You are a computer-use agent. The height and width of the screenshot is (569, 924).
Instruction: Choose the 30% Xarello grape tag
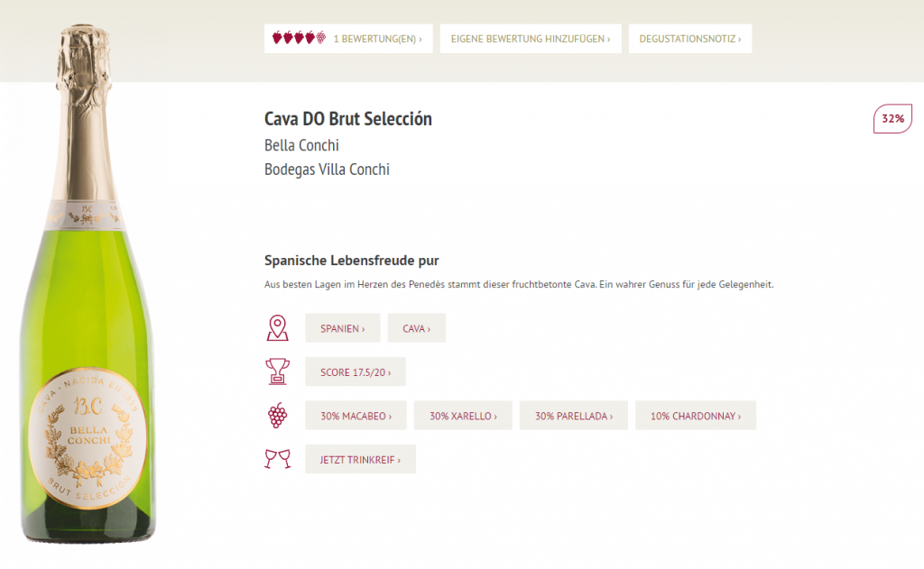463,416
